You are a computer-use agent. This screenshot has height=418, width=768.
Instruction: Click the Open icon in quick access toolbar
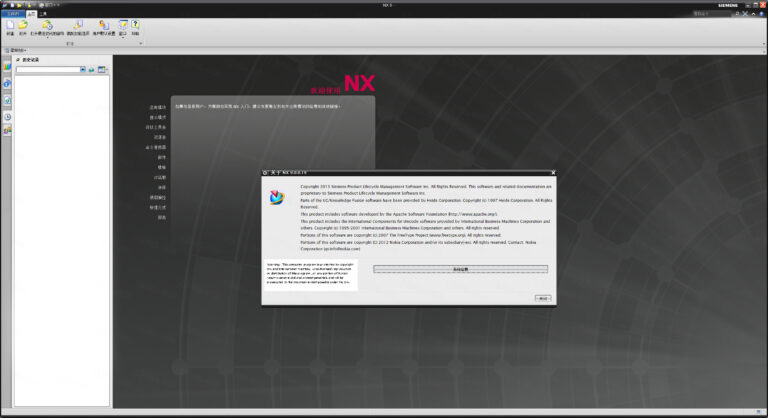tap(19, 5)
